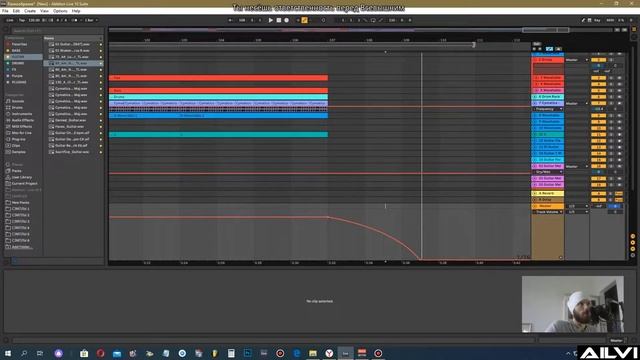Select the BASS collection
Viewport: 640px width, 360px height.
click(x=16, y=51)
